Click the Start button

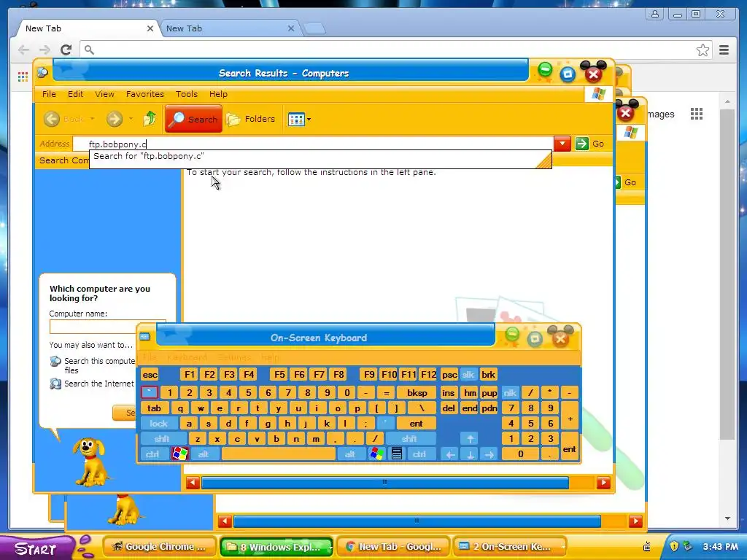pos(36,548)
